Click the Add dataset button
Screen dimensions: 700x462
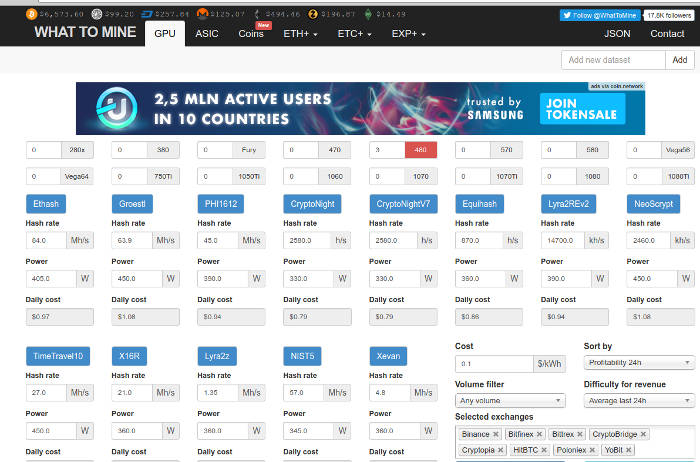(680, 60)
